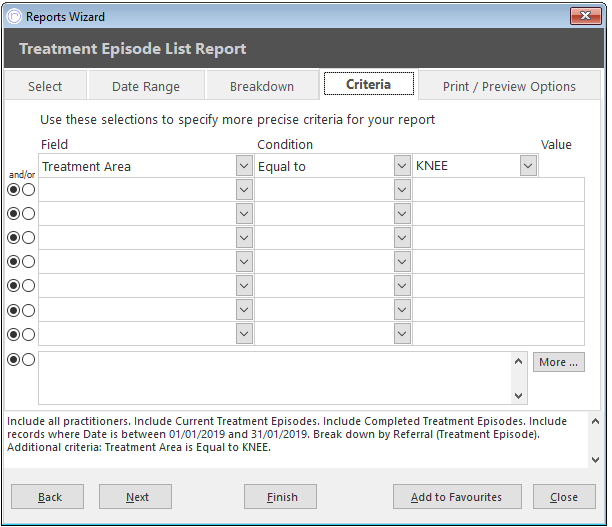
Task: Select the Criteria tab
Action: point(368,84)
